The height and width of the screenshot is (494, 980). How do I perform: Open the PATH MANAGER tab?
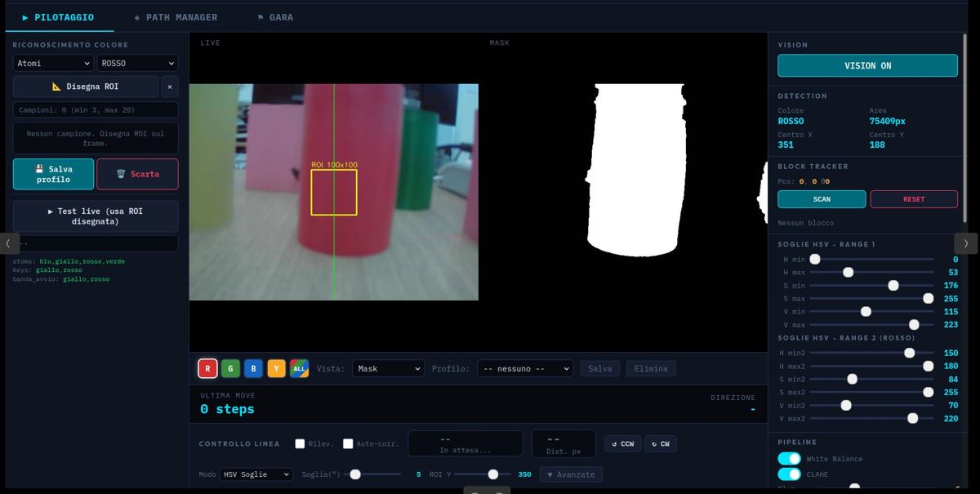(x=176, y=17)
